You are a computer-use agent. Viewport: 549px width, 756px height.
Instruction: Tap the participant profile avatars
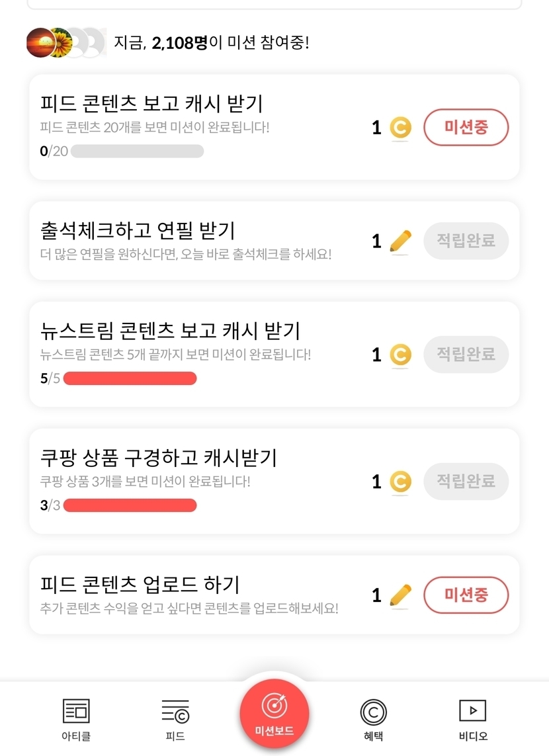point(65,43)
